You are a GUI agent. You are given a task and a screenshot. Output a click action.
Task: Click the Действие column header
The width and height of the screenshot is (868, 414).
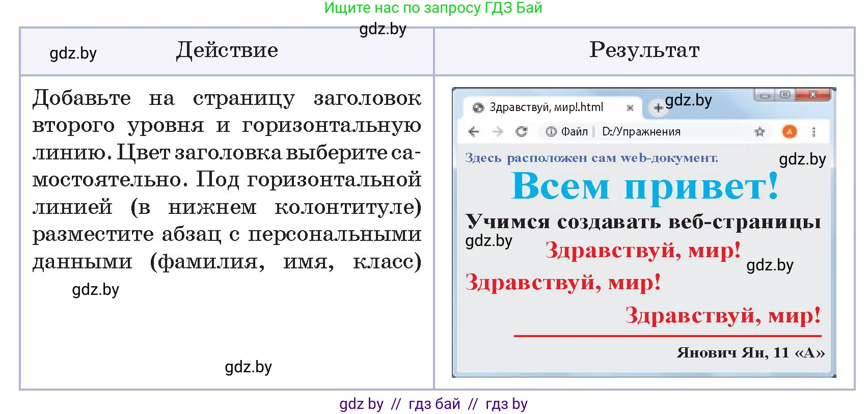point(227,50)
